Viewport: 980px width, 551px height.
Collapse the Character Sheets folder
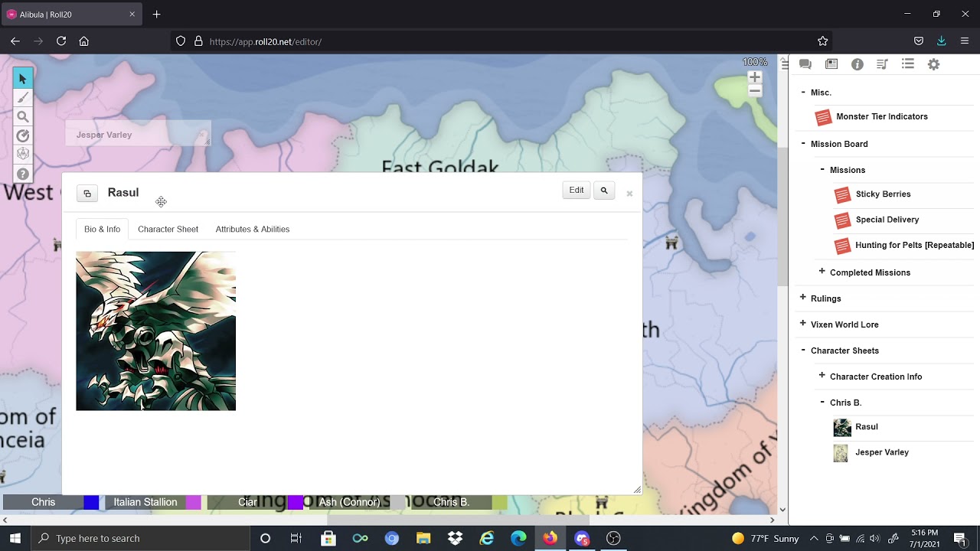[803, 350]
